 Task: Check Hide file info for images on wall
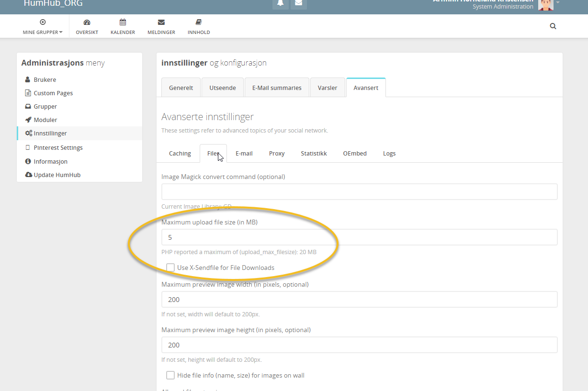(x=170, y=375)
